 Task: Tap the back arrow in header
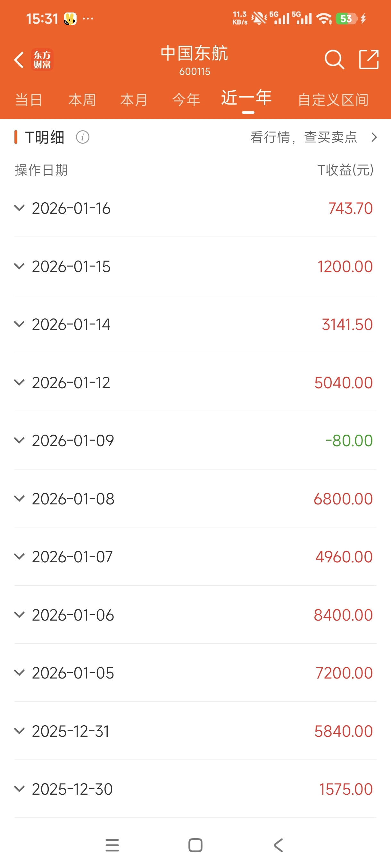pyautogui.click(x=19, y=60)
